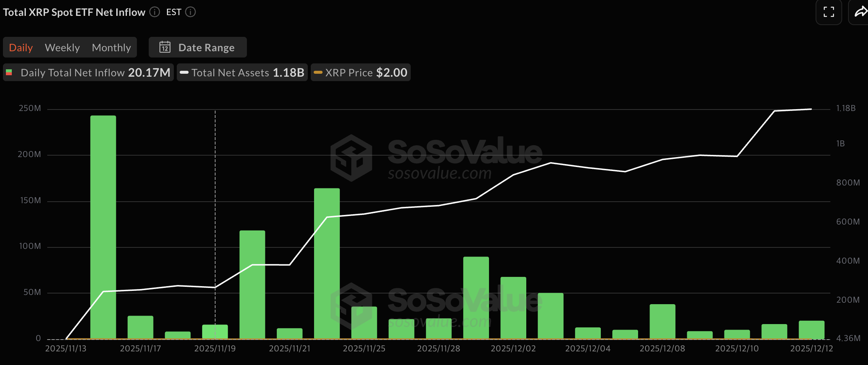Click the 2025/11/19 dashed marker bar
The image size is (868, 365).
tap(215, 331)
